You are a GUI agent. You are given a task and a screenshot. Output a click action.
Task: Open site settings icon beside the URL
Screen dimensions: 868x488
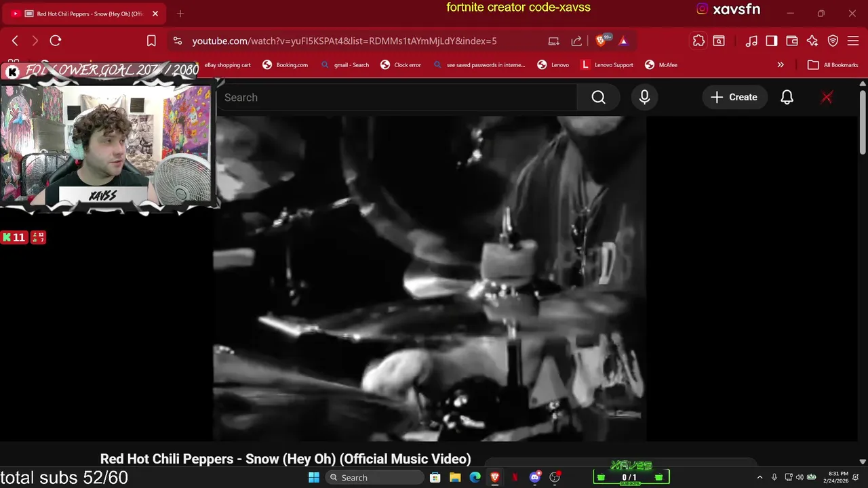[x=177, y=41]
